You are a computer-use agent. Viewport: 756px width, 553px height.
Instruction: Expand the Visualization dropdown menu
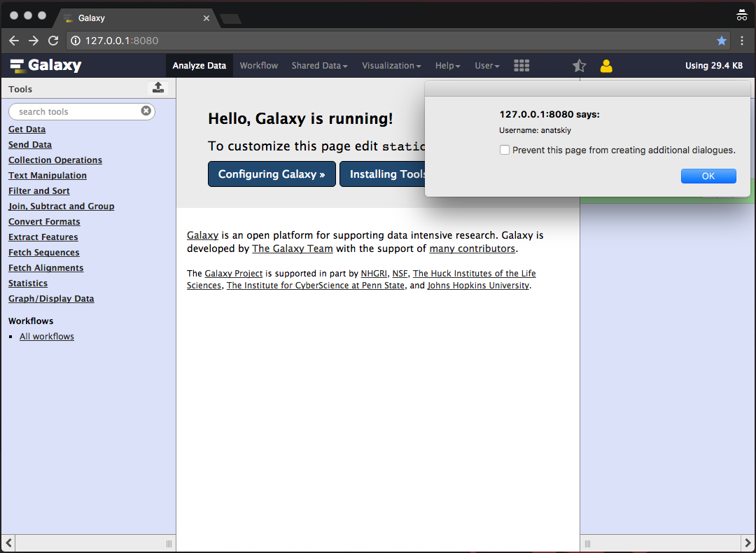coord(391,66)
